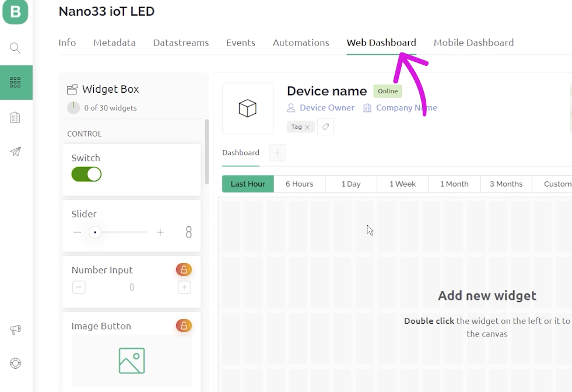
Task: Click the lock icon on Number Input
Action: (184, 269)
